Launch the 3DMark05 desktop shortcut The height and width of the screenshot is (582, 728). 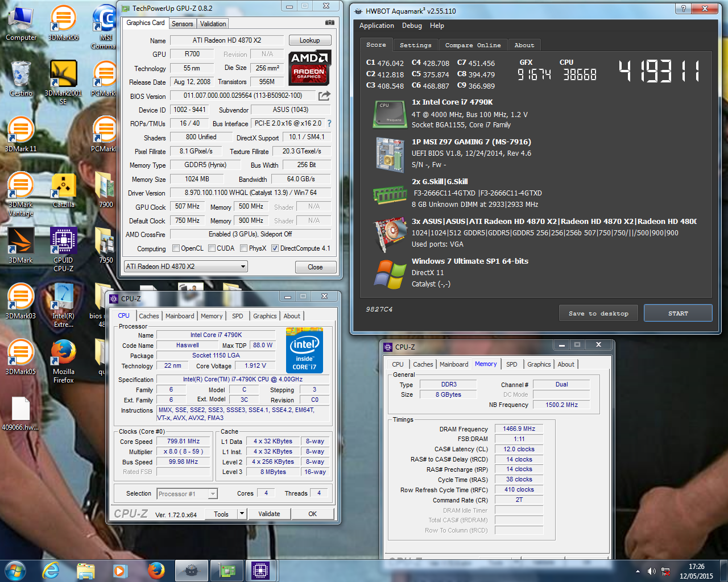point(21,357)
